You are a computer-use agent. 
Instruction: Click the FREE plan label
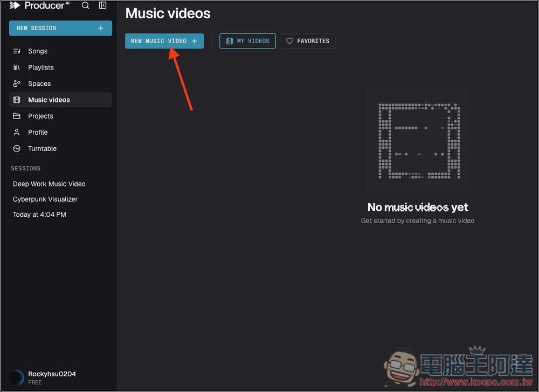coord(34,382)
